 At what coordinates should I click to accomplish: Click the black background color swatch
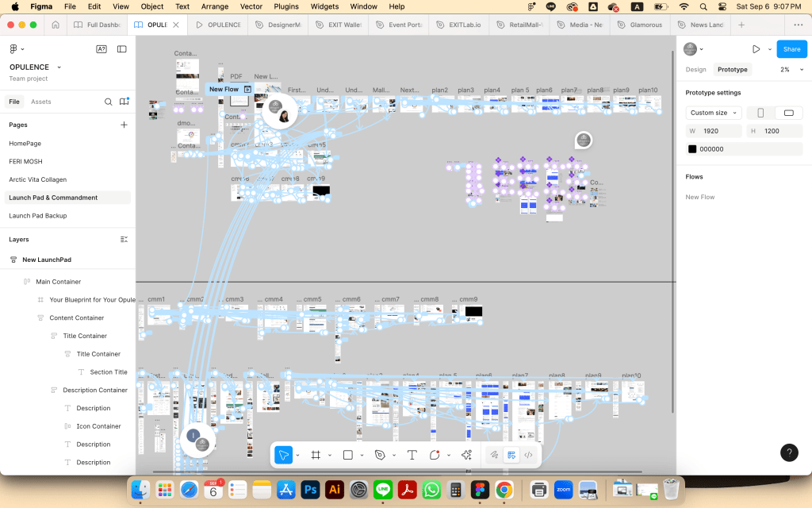point(692,149)
